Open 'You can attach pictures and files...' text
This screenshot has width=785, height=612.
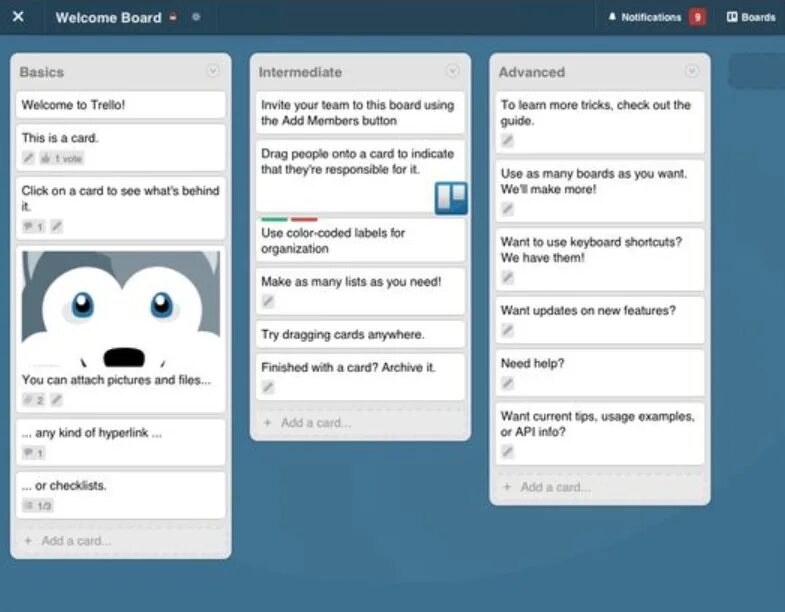click(x=116, y=380)
